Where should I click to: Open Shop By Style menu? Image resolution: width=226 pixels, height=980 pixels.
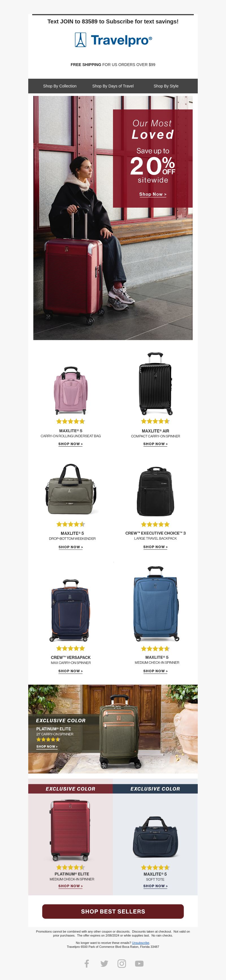(x=166, y=86)
